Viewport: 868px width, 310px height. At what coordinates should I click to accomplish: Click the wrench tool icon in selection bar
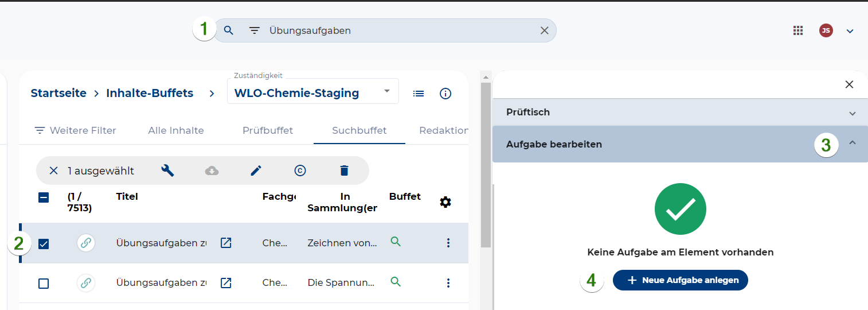[167, 170]
